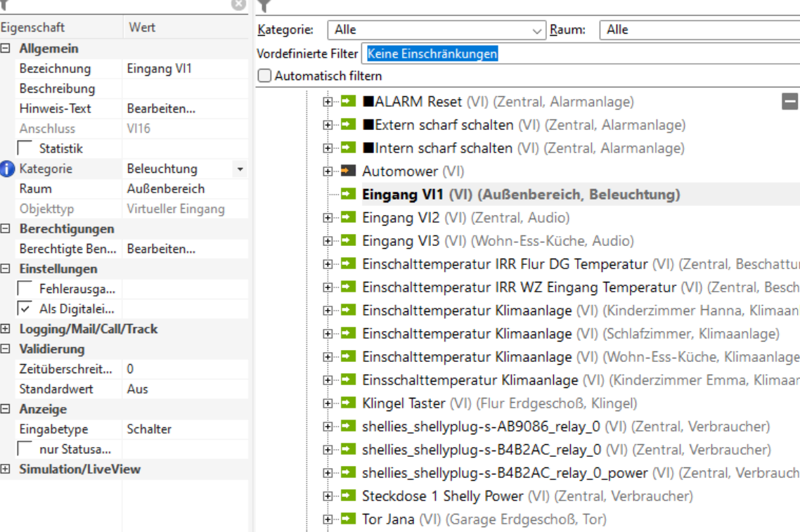The height and width of the screenshot is (532, 800).
Task: Click the orange Automower input icon
Action: click(x=349, y=171)
